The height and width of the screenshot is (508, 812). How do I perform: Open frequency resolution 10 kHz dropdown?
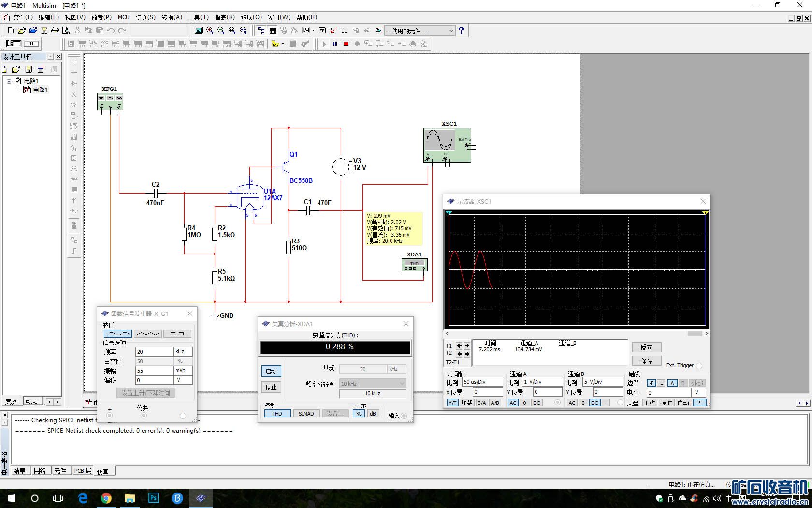click(x=373, y=384)
